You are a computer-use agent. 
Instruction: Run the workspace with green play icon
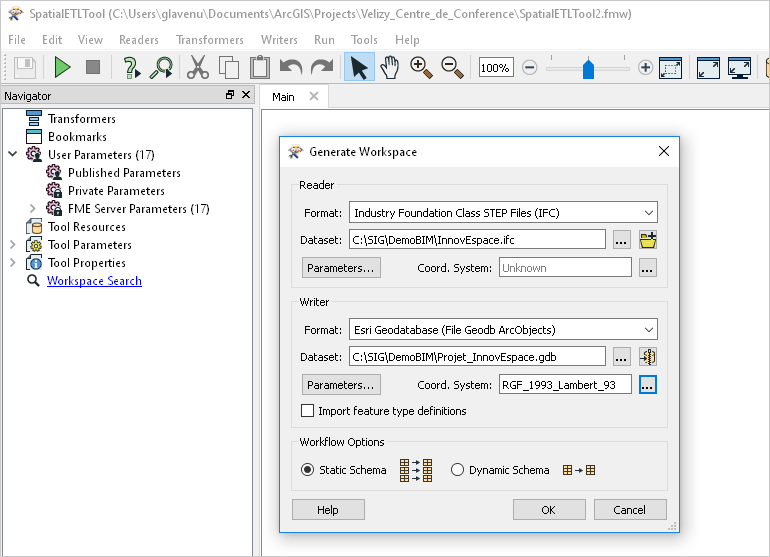[x=62, y=67]
